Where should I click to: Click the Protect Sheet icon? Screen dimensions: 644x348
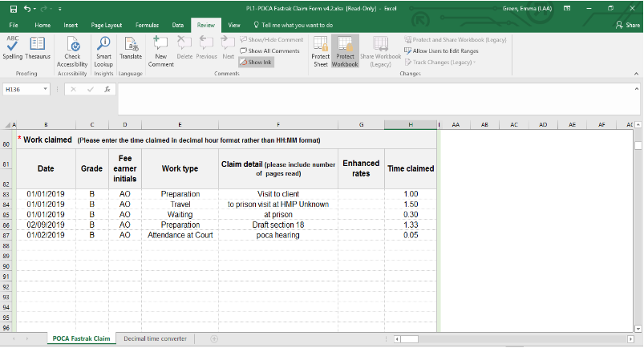320,48
